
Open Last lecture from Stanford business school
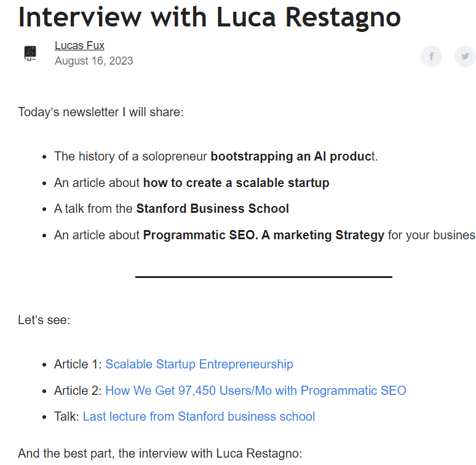[x=199, y=416]
